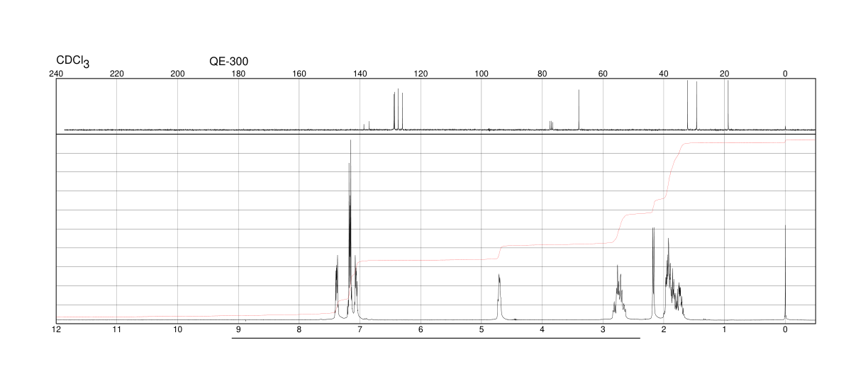Click the sharp doublet near 2.2 ppm
The width and height of the screenshot is (868, 374).
tap(653, 273)
